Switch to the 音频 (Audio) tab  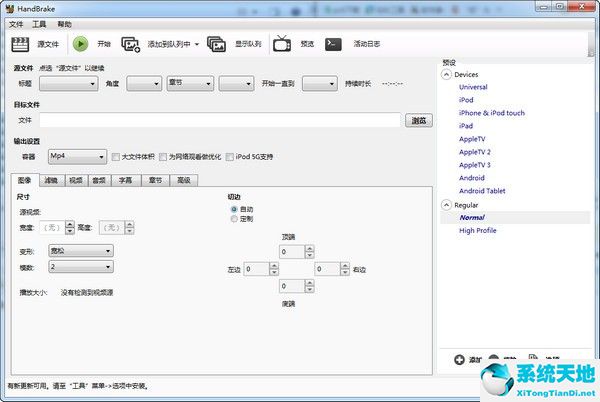[99, 180]
